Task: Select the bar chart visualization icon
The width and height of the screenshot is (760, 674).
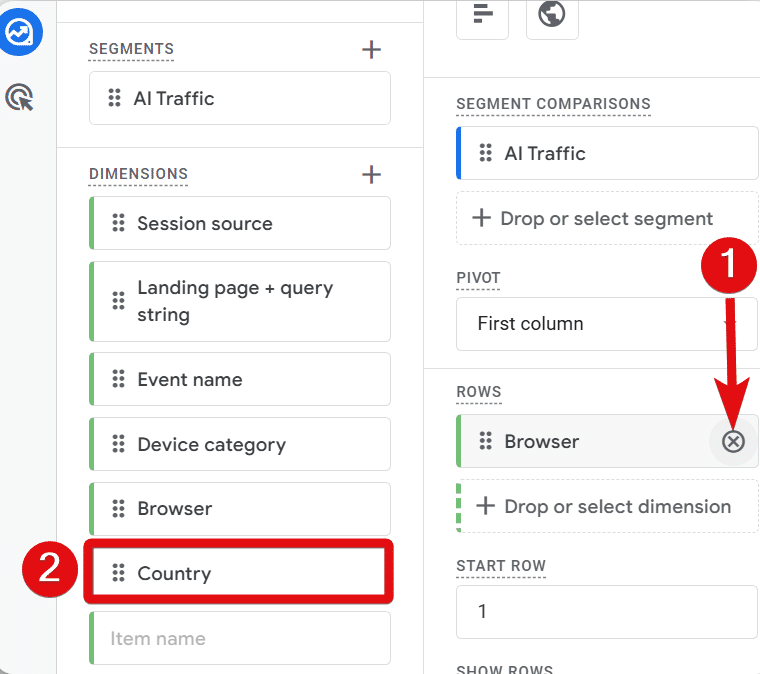Action: coord(482,14)
